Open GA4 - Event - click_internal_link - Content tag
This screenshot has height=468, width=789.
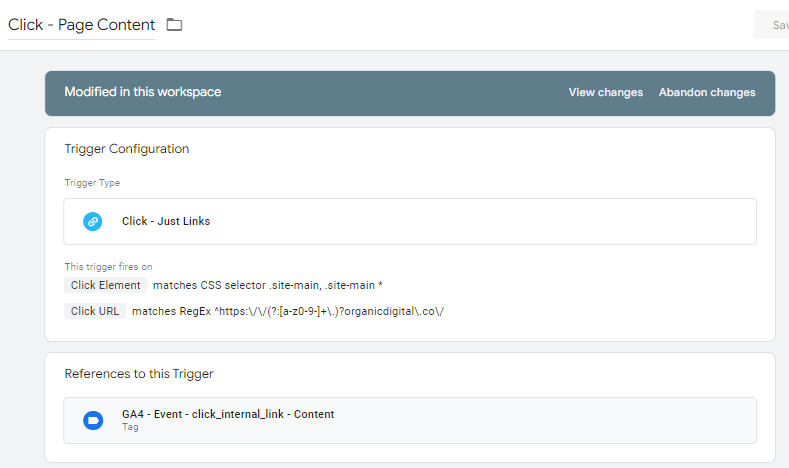tap(228, 414)
